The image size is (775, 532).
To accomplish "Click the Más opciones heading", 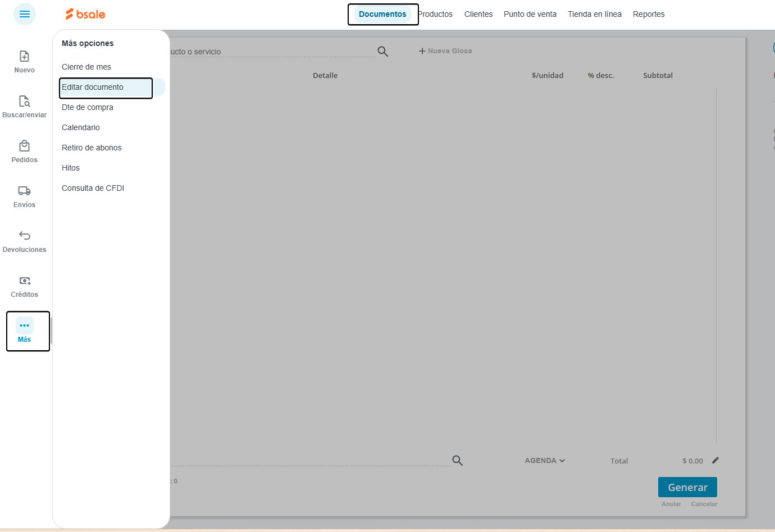I will click(x=88, y=43).
